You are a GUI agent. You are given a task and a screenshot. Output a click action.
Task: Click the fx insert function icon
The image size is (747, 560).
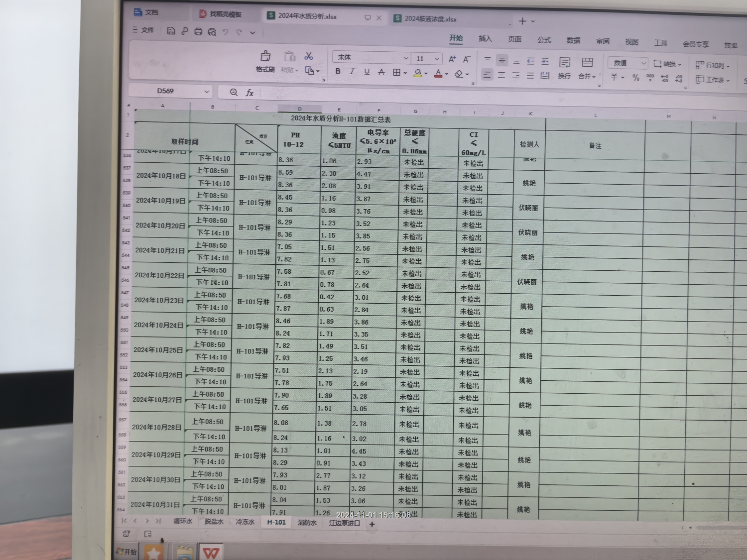click(249, 93)
